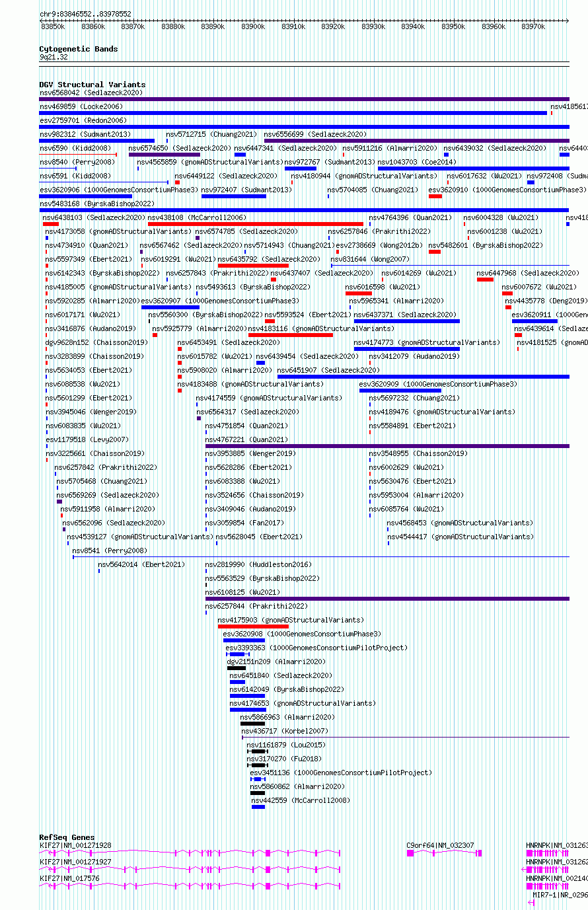Select the 9q21.32 cytogenetic band label
Screen dimensions: 588x910
(x=53, y=57)
